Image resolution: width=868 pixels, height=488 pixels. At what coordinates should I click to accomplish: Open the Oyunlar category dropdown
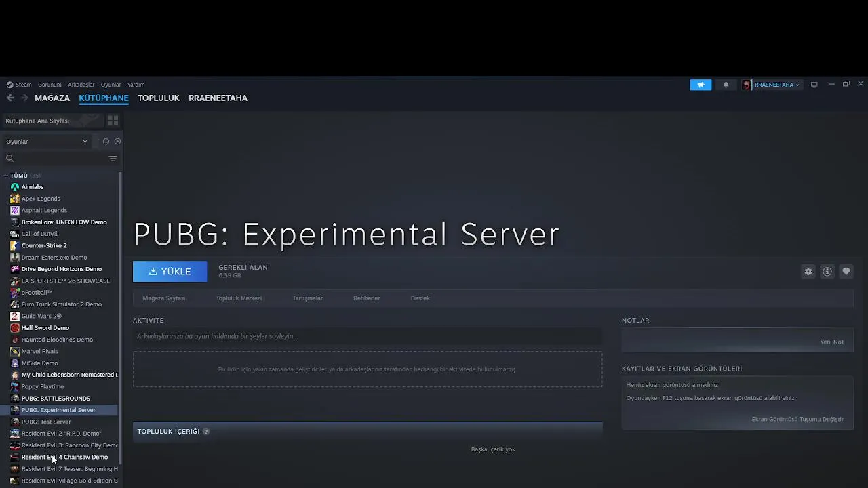(x=47, y=142)
